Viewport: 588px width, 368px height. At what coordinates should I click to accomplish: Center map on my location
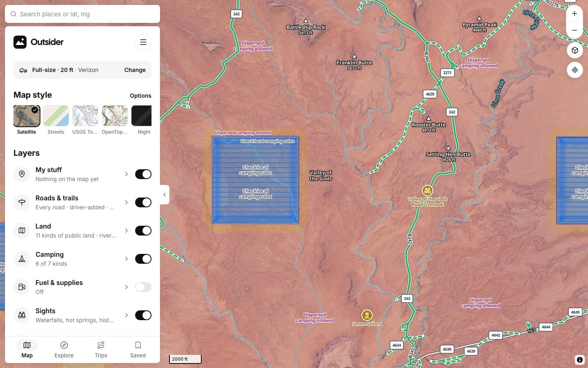pos(575,70)
